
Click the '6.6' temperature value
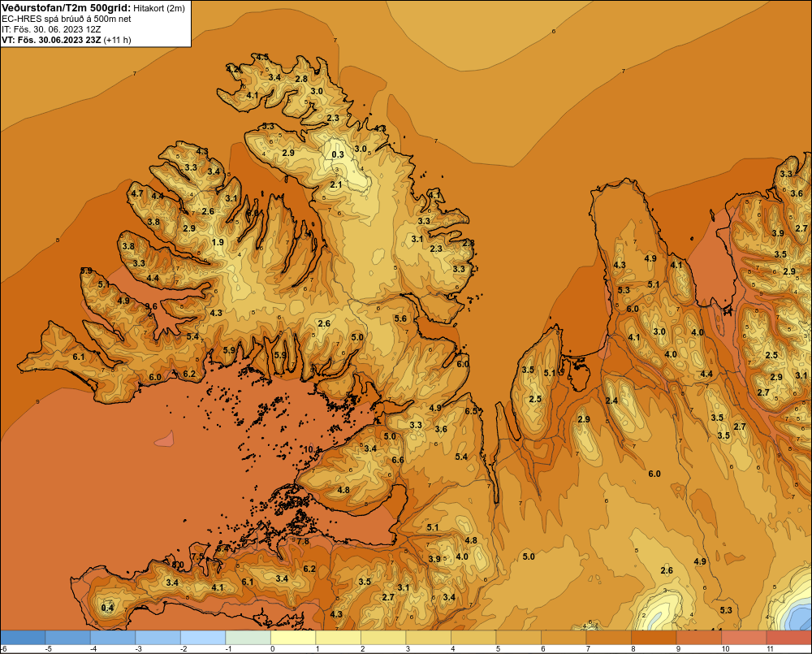tap(398, 460)
